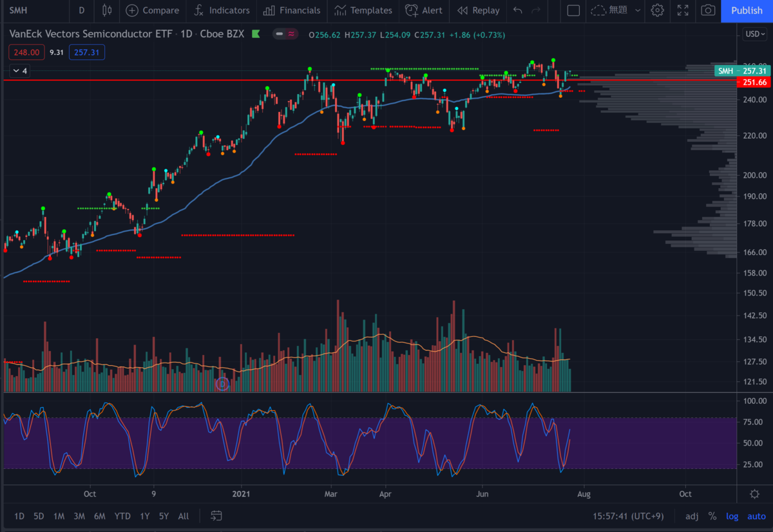This screenshot has width=773, height=532.
Task: Redo the last chart action
Action: (536, 10)
